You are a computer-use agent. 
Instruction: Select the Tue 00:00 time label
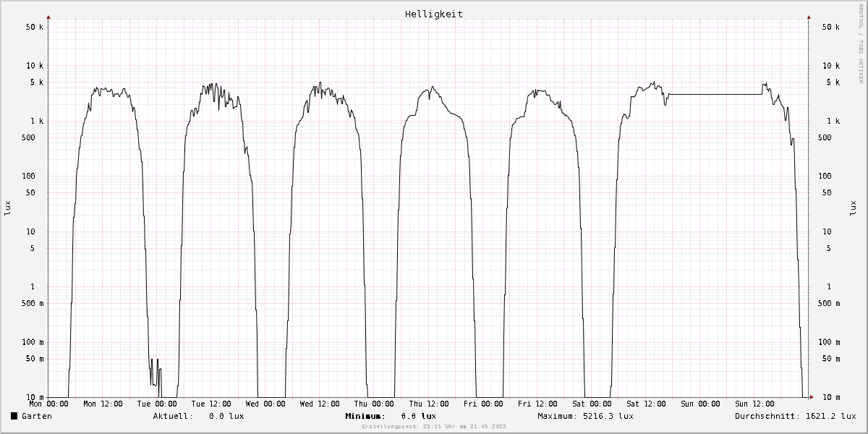click(157, 404)
